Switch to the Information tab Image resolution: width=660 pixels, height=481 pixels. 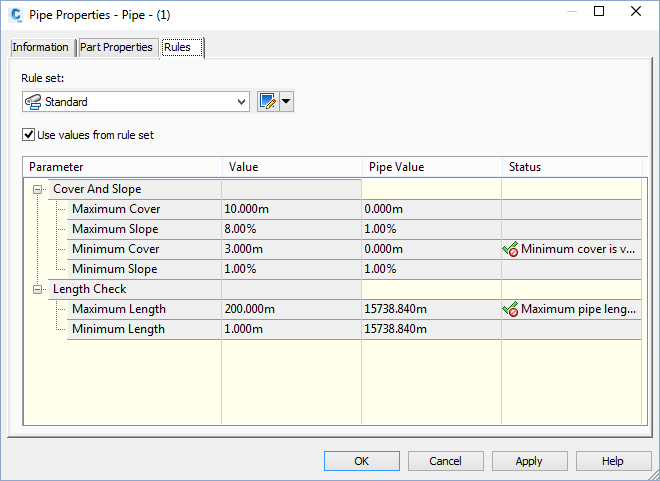coord(40,47)
